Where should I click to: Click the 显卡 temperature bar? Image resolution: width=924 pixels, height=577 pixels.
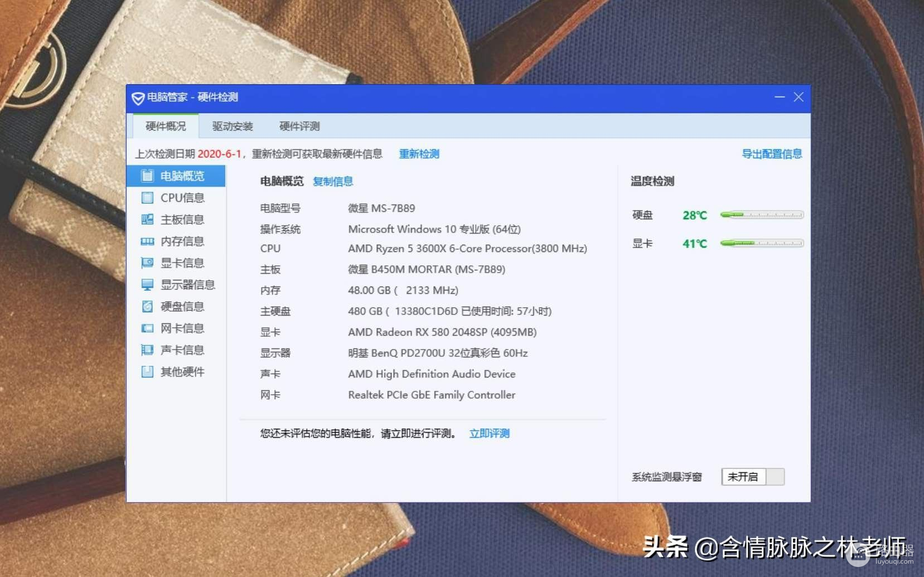click(x=762, y=243)
